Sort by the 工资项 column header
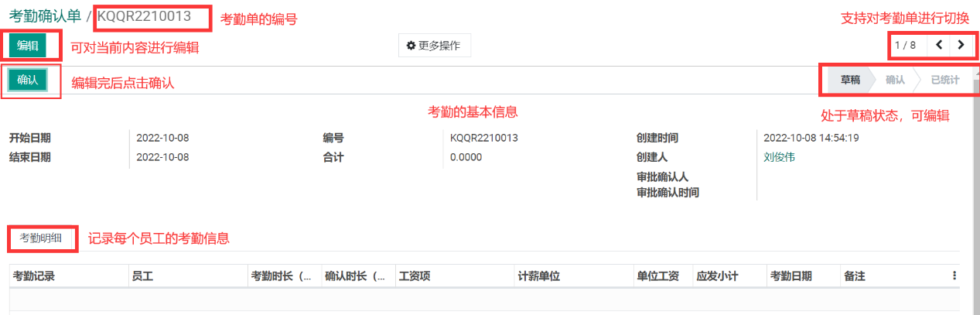The height and width of the screenshot is (315, 980). point(414,276)
